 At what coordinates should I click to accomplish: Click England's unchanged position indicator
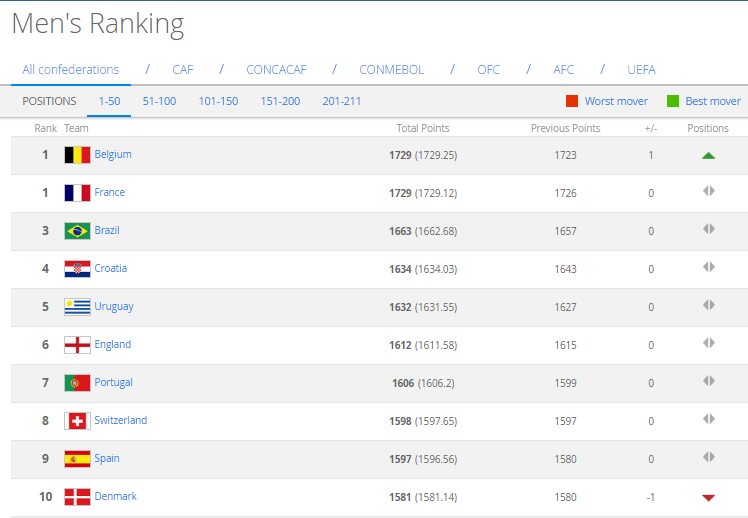tap(709, 343)
